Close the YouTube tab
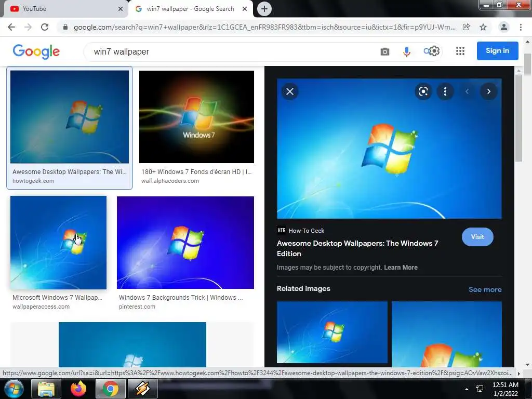Image resolution: width=532 pixels, height=399 pixels. coord(121,9)
